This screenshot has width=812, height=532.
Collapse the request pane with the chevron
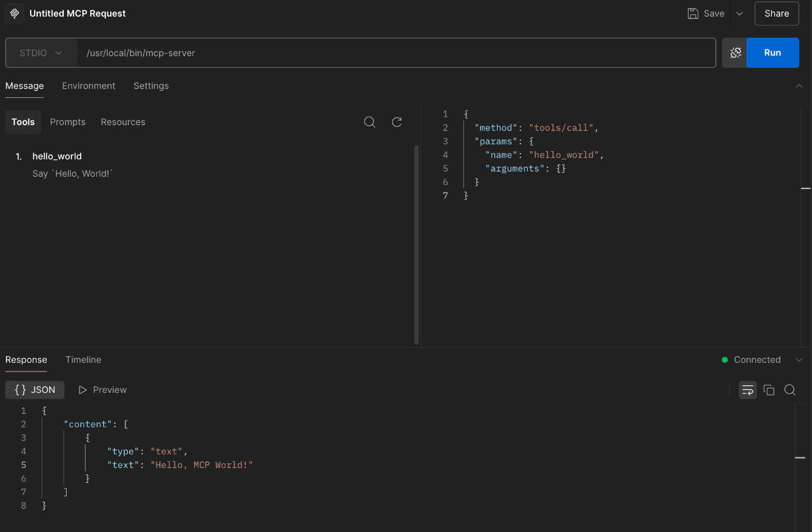799,86
